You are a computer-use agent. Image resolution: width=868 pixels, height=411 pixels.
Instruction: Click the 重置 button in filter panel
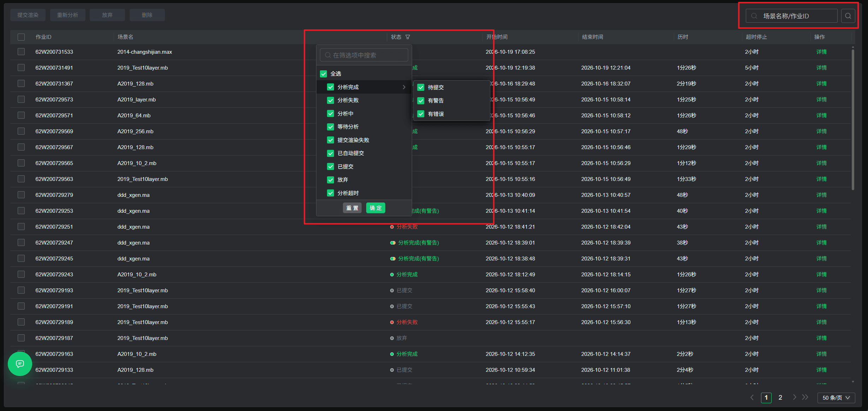point(352,208)
